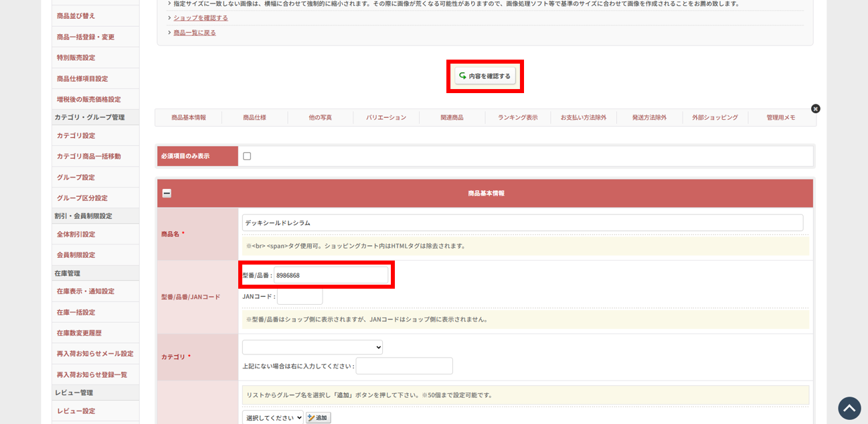Click the 商品一覧に戻る link
Viewport: 868px width, 424px height.
point(194,33)
